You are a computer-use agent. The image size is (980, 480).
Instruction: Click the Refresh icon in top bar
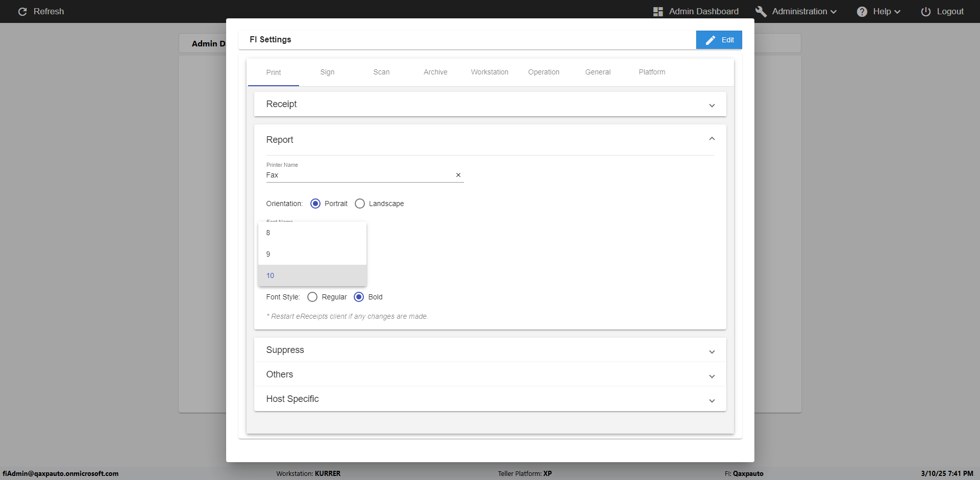pyautogui.click(x=22, y=12)
